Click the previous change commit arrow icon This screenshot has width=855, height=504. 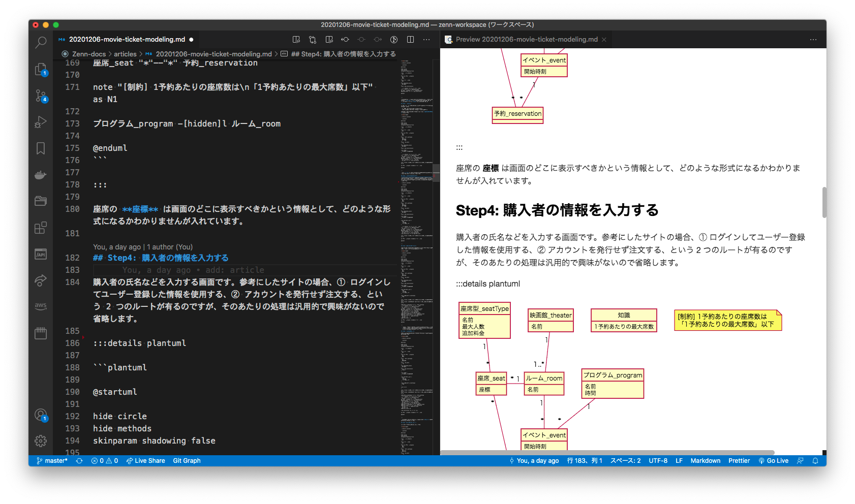[x=345, y=39]
